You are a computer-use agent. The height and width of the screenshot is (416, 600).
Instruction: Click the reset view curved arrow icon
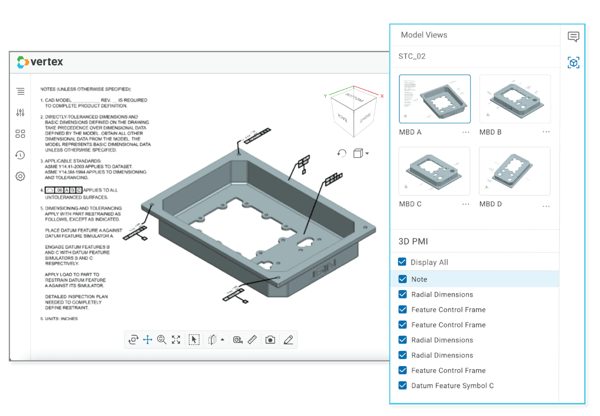pos(342,153)
